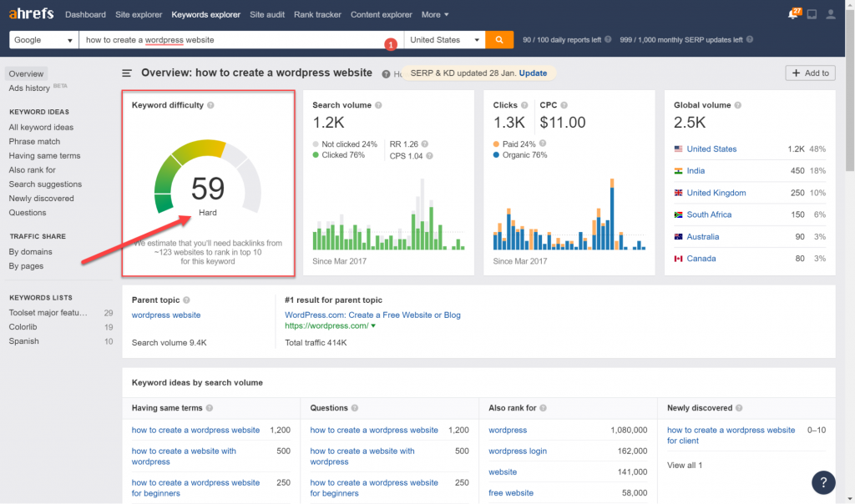This screenshot has height=504, width=855.
Task: Toggle the hamburger menu beside Overview title
Action: (127, 73)
